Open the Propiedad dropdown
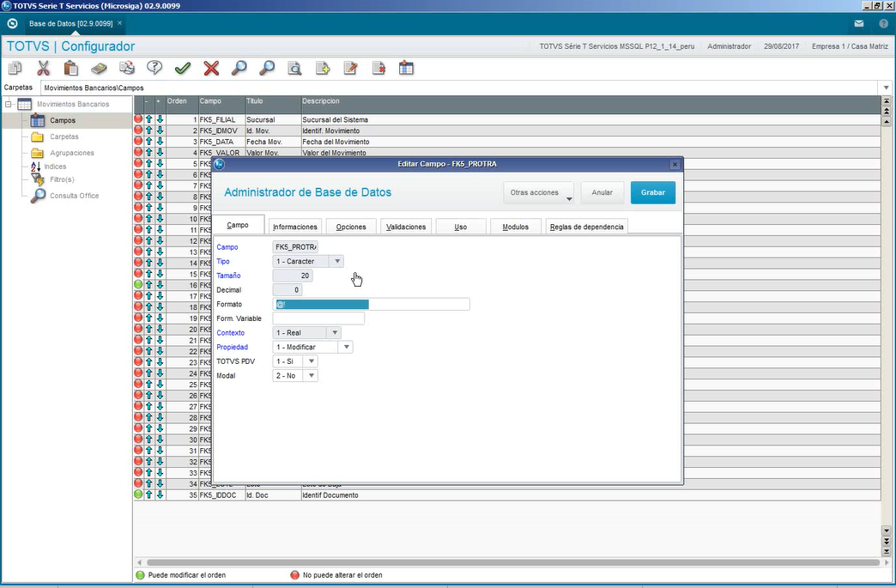The height and width of the screenshot is (588, 896). 346,347
